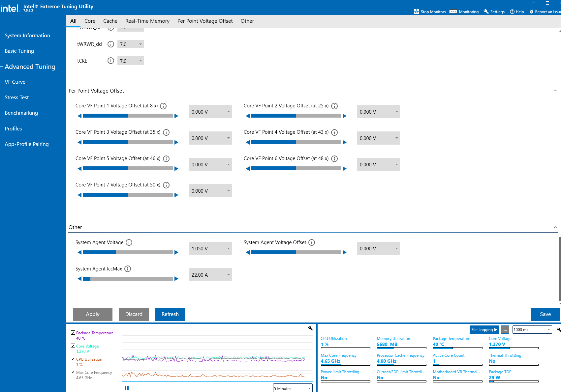Open Core VF Point 2 voltage dropdown

tap(379, 112)
